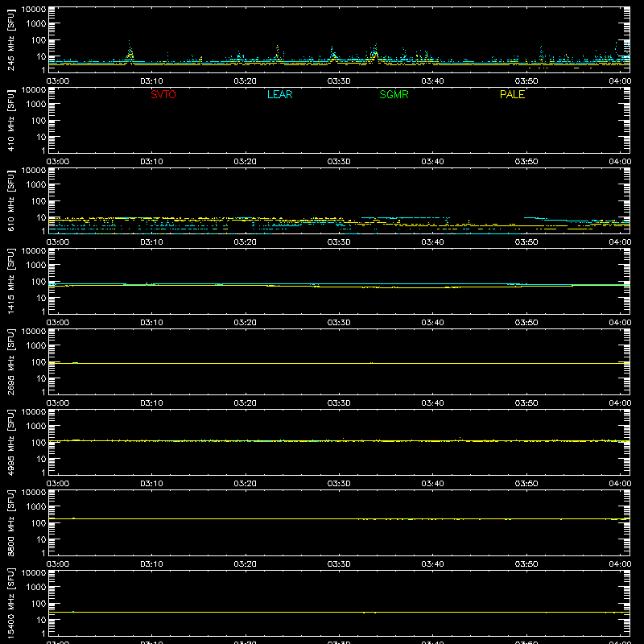Click the 03:30 time label below the 8800 MHz plot
The height and width of the screenshot is (644, 644).
pyautogui.click(x=339, y=564)
